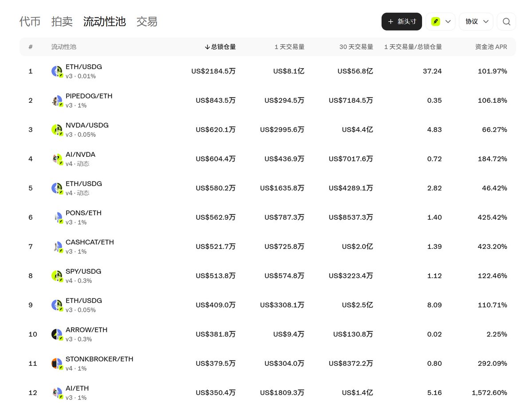
Task: Expand the 协议 protocol dropdown
Action: (476, 22)
